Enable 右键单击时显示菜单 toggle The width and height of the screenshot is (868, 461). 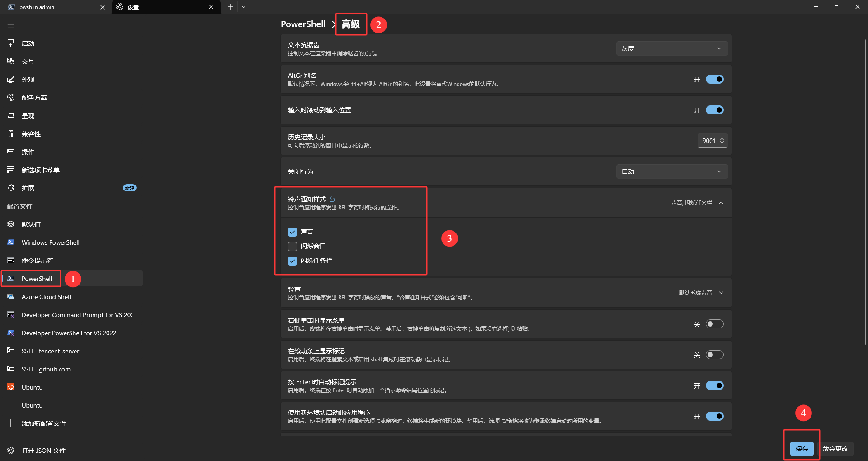715,324
